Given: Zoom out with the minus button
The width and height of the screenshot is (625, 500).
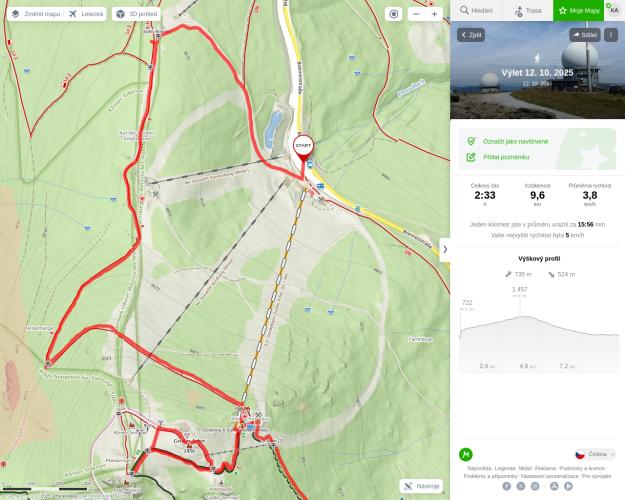Looking at the screenshot, I should (416, 14).
